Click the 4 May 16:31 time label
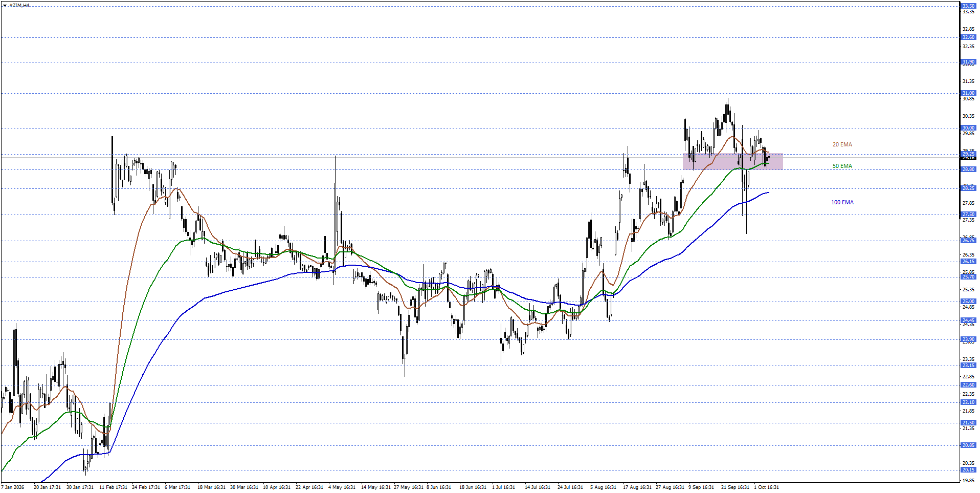The width and height of the screenshot is (980, 493). (x=342, y=487)
